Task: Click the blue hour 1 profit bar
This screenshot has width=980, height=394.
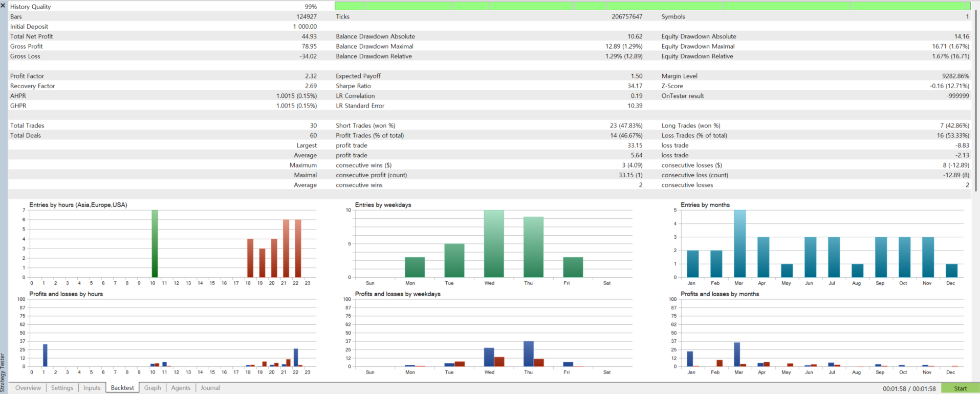Action: [45, 356]
